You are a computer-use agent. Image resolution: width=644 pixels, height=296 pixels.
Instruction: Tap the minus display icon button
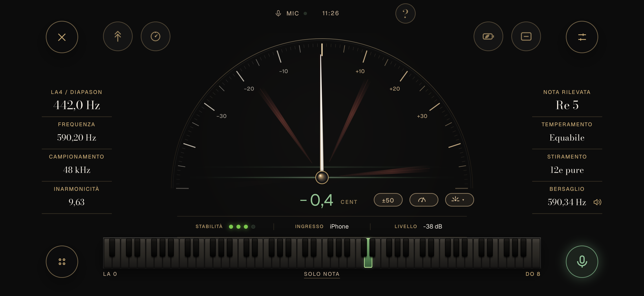pos(526,36)
